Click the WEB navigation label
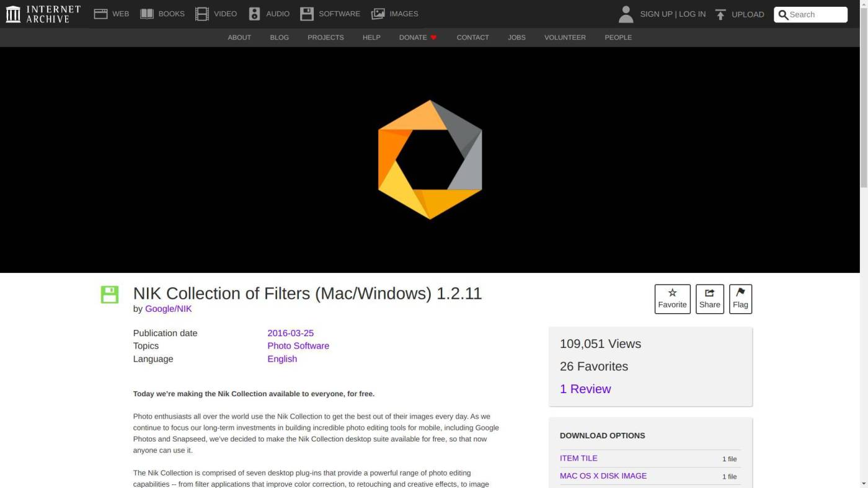 click(x=121, y=14)
